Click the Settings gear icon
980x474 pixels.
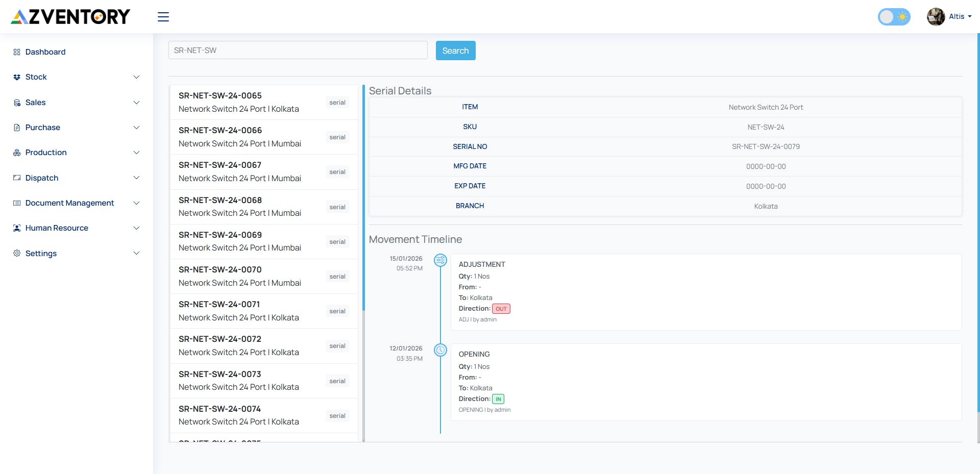click(16, 253)
